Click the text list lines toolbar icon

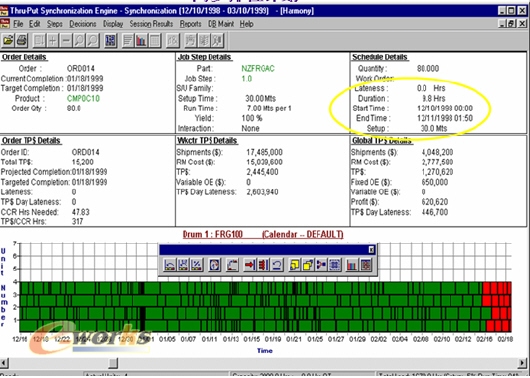click(x=128, y=41)
